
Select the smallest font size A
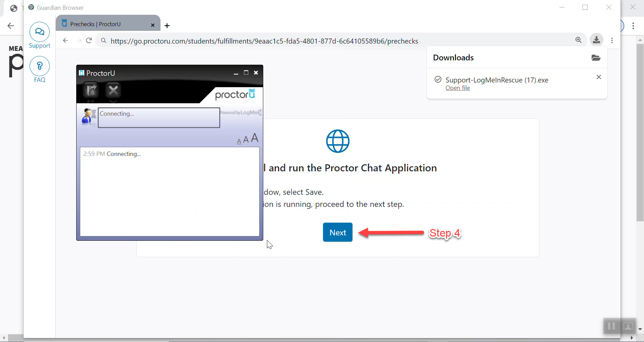239,141
